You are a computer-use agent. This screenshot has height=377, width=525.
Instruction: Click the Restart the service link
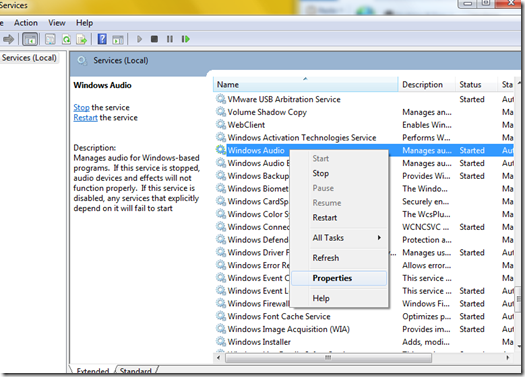85,118
